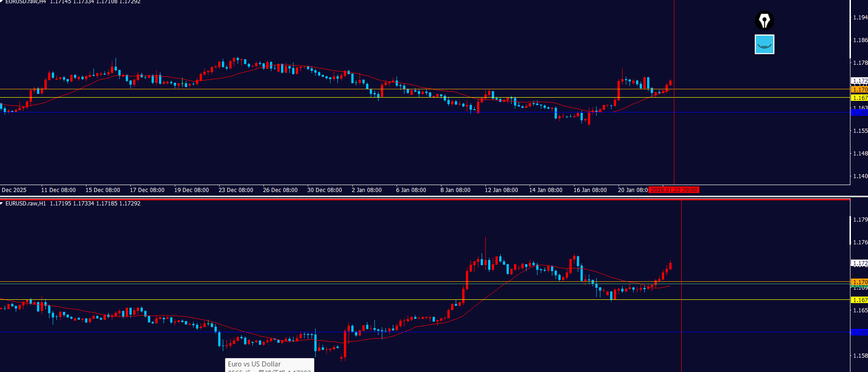Click the blue price tag in H1 chart
The width and height of the screenshot is (868, 372).
pyautogui.click(x=859, y=332)
